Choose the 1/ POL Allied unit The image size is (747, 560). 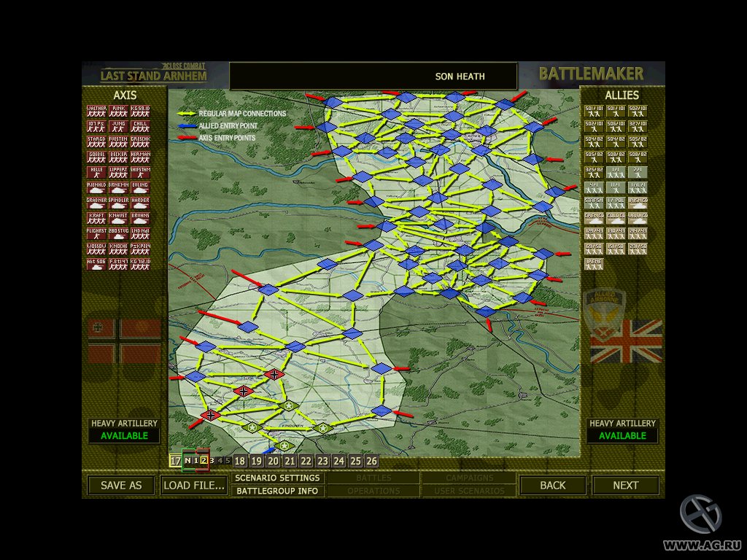pos(616,203)
